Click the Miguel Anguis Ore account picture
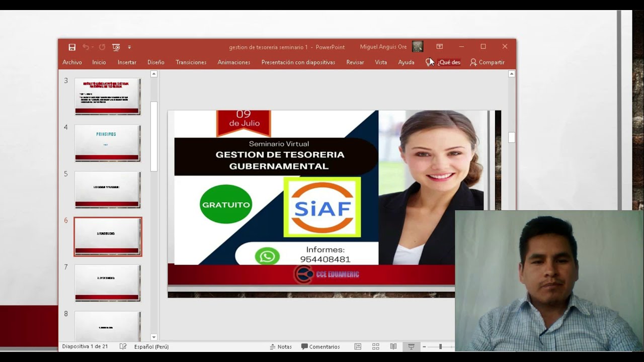The image size is (644, 362). click(x=418, y=47)
